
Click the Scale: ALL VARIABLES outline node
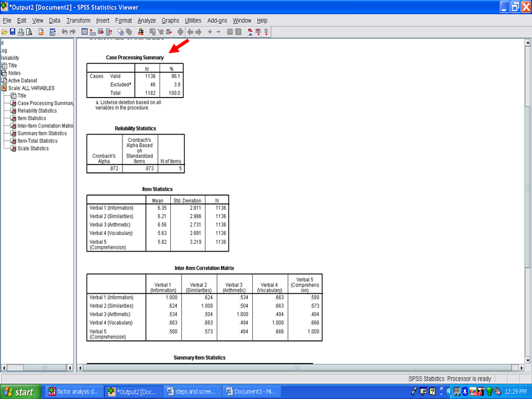[x=32, y=88]
